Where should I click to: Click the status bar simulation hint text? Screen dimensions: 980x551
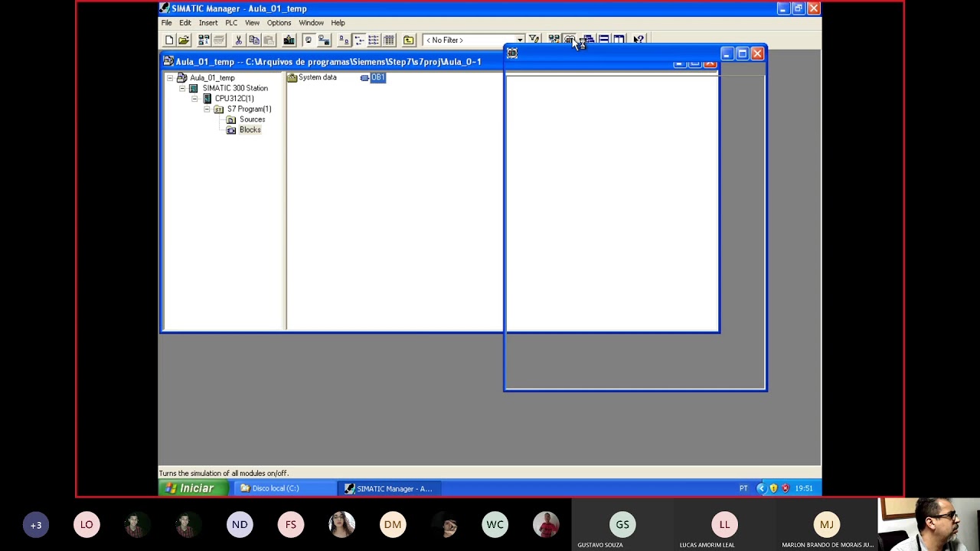pos(224,474)
